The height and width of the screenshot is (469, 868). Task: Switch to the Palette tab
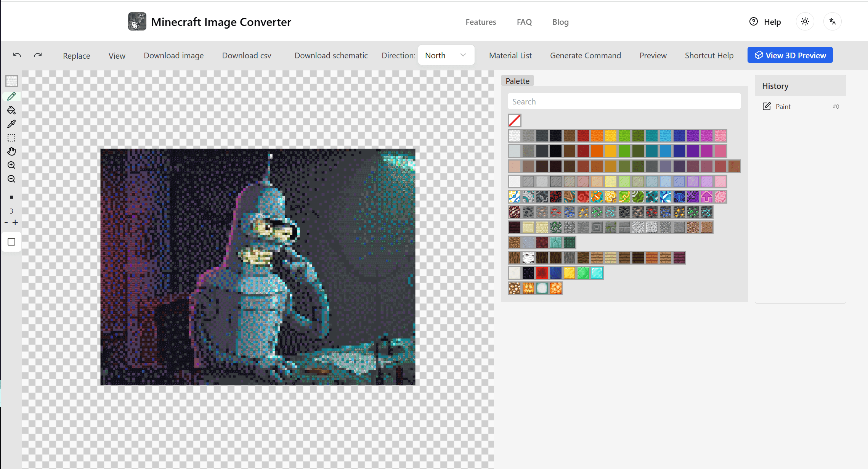(x=517, y=81)
